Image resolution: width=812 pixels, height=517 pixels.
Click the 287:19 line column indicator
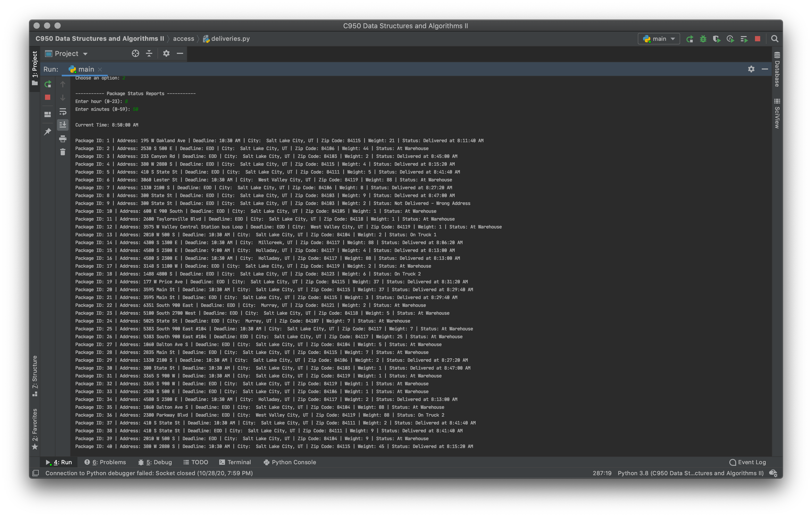[x=602, y=473]
